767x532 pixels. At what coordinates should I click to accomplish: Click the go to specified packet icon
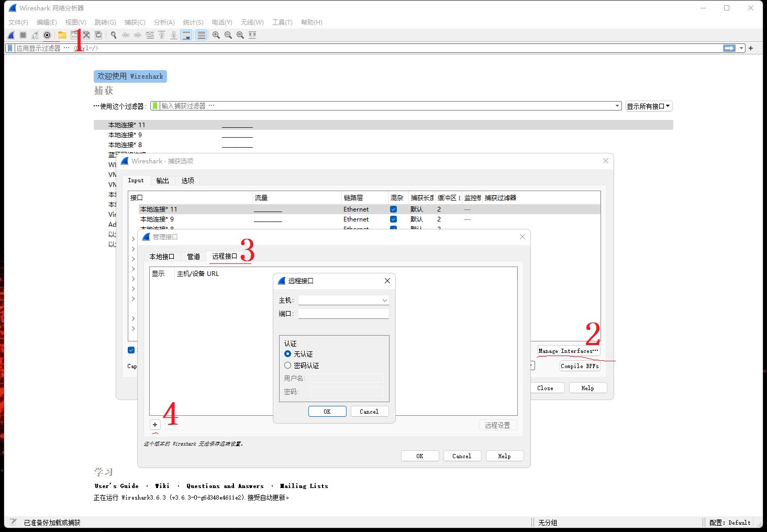150,35
